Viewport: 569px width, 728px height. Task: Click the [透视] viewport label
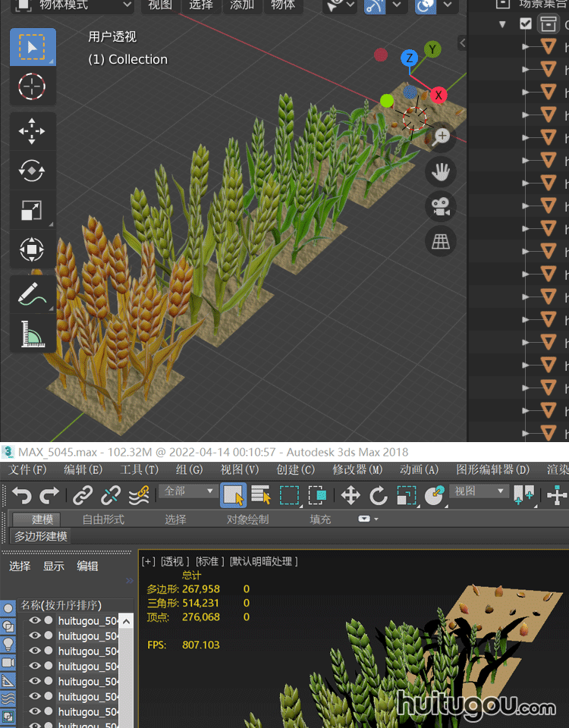tap(174, 561)
